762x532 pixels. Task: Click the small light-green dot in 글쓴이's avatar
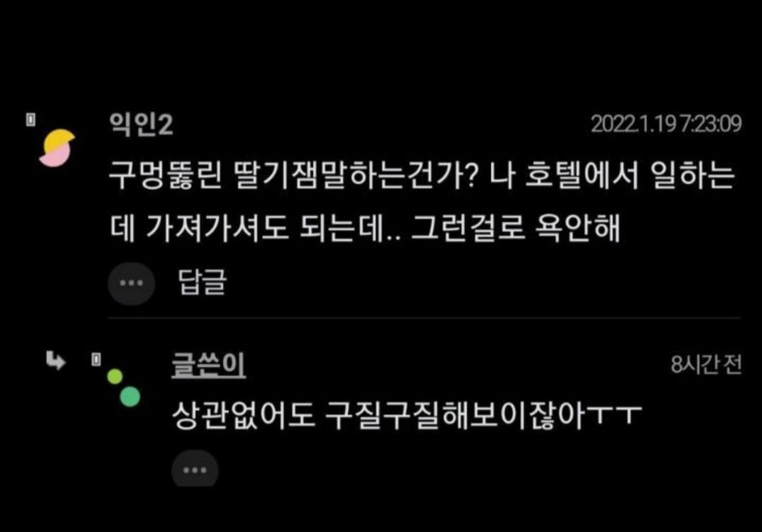pyautogui.click(x=115, y=377)
